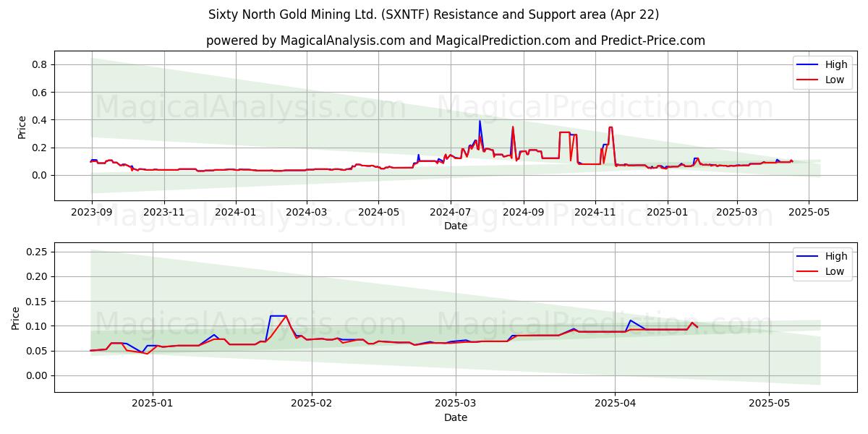
Task: Click the 2025-05 tick label in top chart
Action: (809, 212)
